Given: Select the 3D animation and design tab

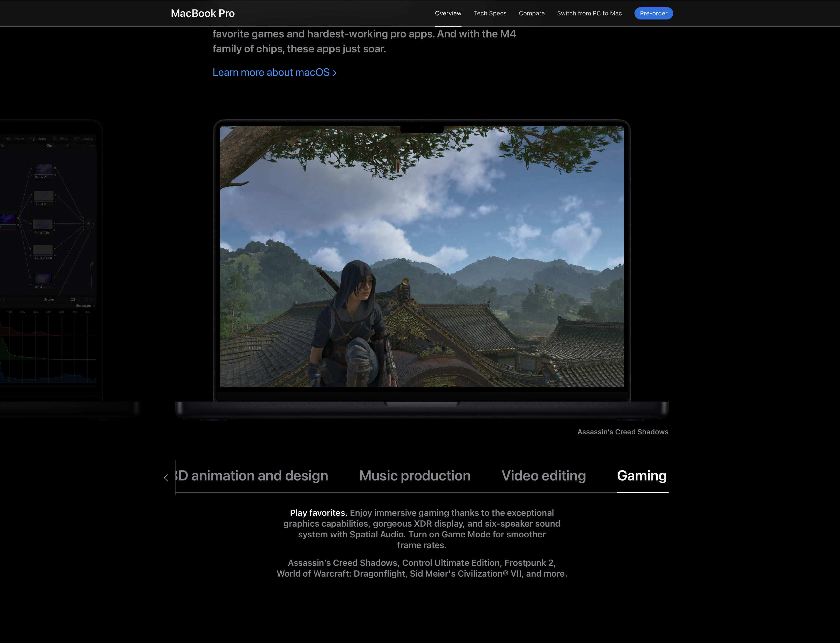Looking at the screenshot, I should tap(252, 476).
